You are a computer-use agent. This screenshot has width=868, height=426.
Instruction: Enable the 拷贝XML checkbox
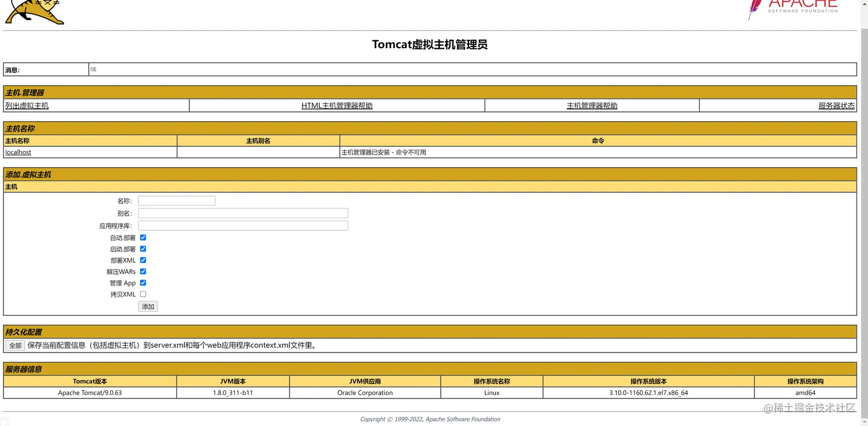pos(143,294)
